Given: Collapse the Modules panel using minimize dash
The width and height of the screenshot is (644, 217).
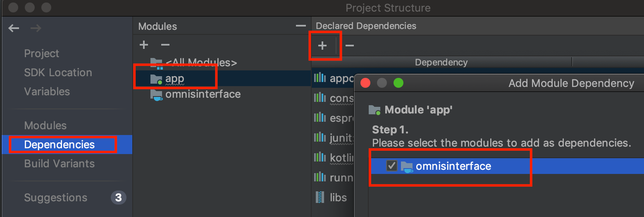Looking at the screenshot, I should point(301,26).
